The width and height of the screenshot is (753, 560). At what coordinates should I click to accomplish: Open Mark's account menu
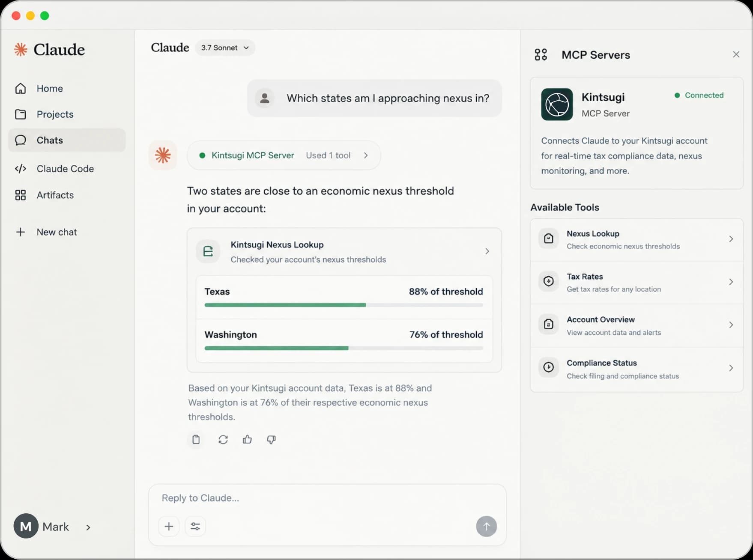point(52,527)
